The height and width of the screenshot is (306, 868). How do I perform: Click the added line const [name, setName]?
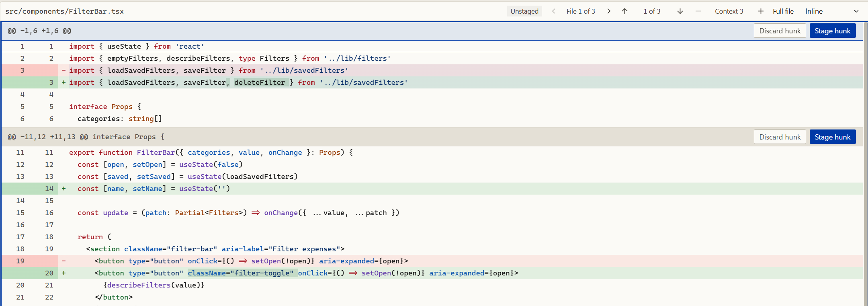(x=432, y=189)
